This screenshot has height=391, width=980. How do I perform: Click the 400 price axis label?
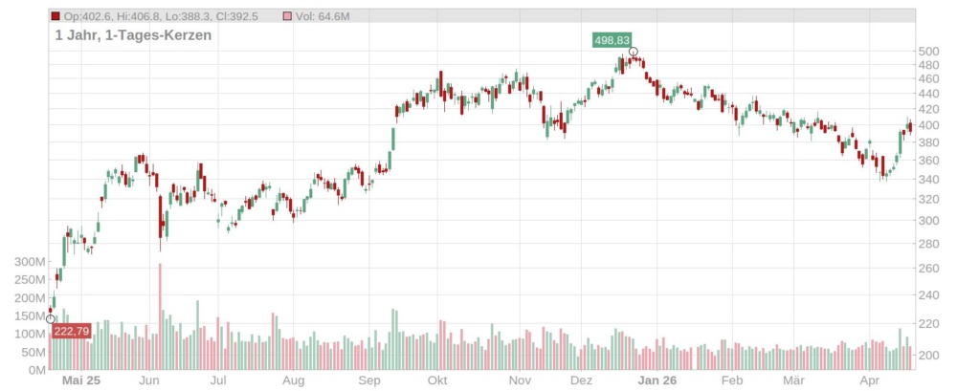point(929,125)
